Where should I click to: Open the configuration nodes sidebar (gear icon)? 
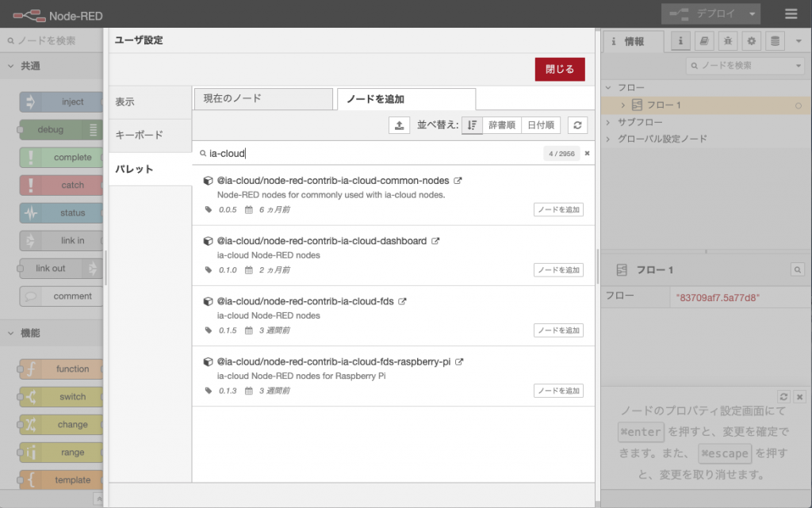749,41
